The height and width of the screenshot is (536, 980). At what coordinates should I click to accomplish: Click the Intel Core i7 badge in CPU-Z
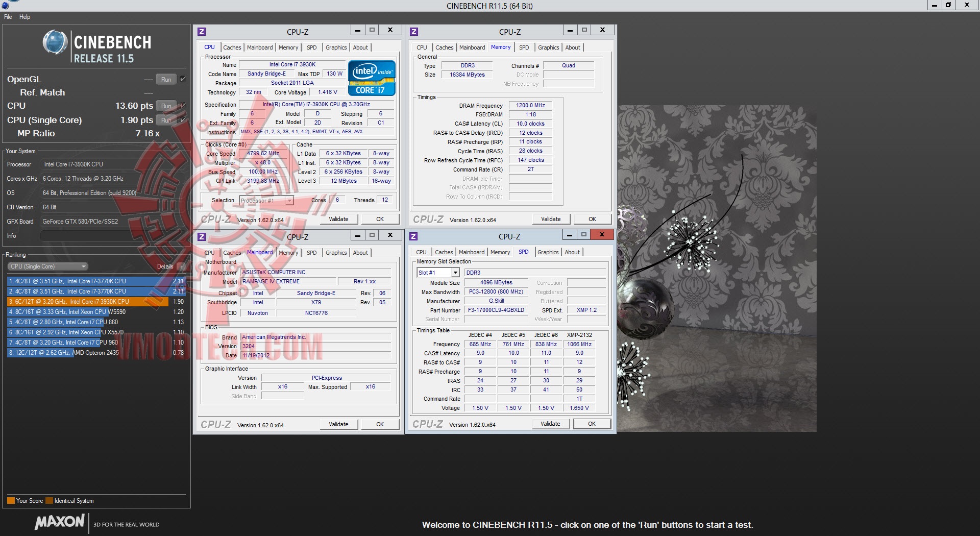pyautogui.click(x=372, y=78)
